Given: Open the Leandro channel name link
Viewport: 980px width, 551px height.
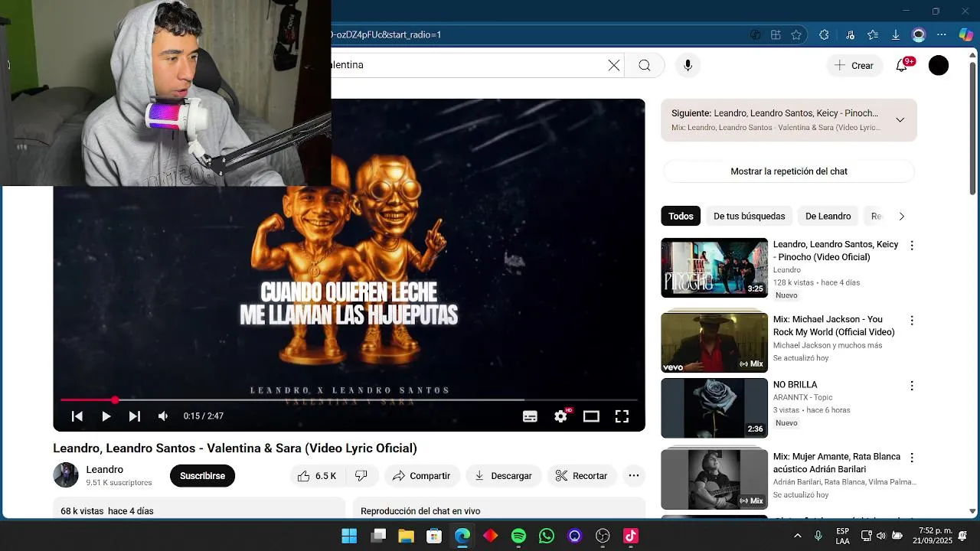Looking at the screenshot, I should [x=104, y=470].
